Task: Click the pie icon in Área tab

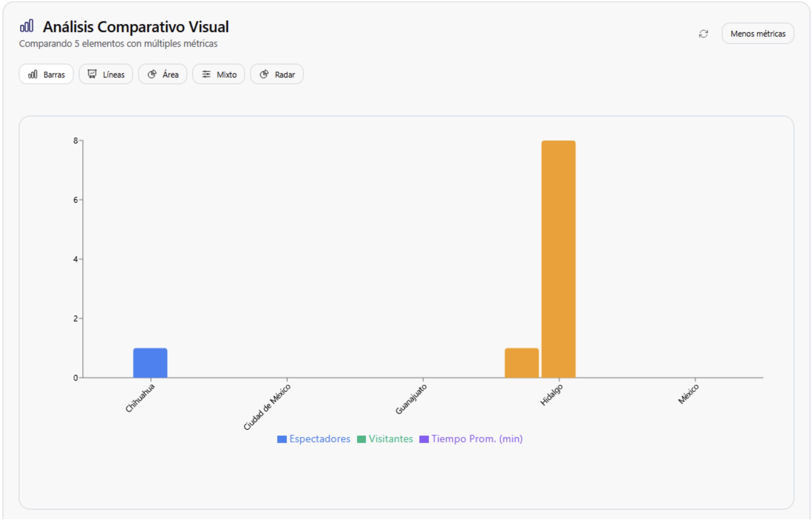Action: pyautogui.click(x=152, y=74)
